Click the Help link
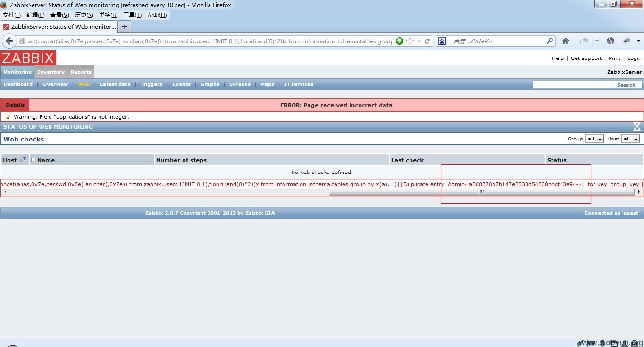Screen dimensions: 644x347 pos(558,58)
